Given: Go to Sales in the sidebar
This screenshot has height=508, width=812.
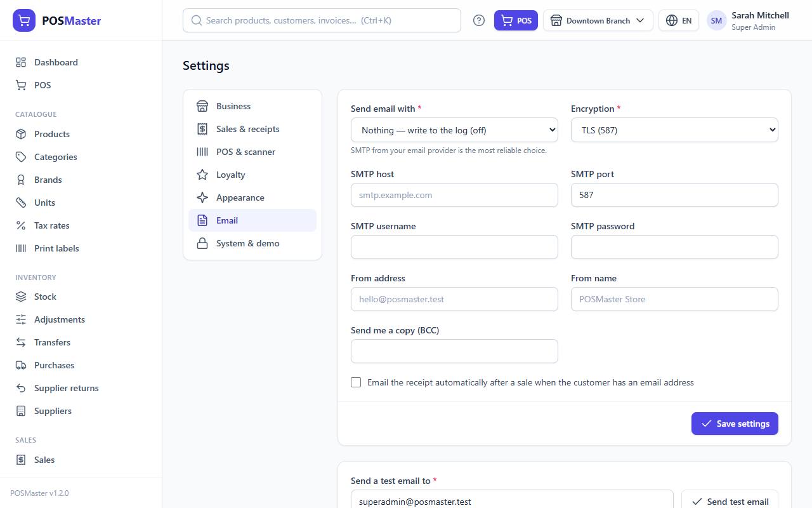Looking at the screenshot, I should 81,460.
